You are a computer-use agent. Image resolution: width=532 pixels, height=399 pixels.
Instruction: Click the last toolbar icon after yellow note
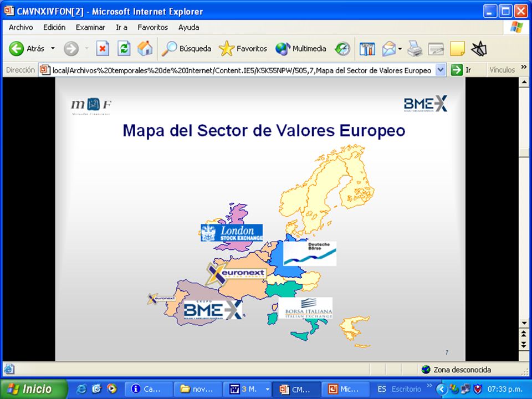point(479,49)
